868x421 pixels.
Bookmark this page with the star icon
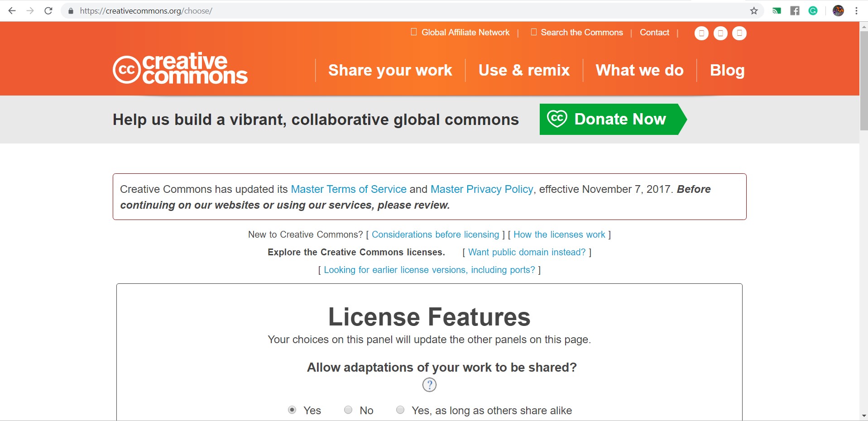point(754,11)
